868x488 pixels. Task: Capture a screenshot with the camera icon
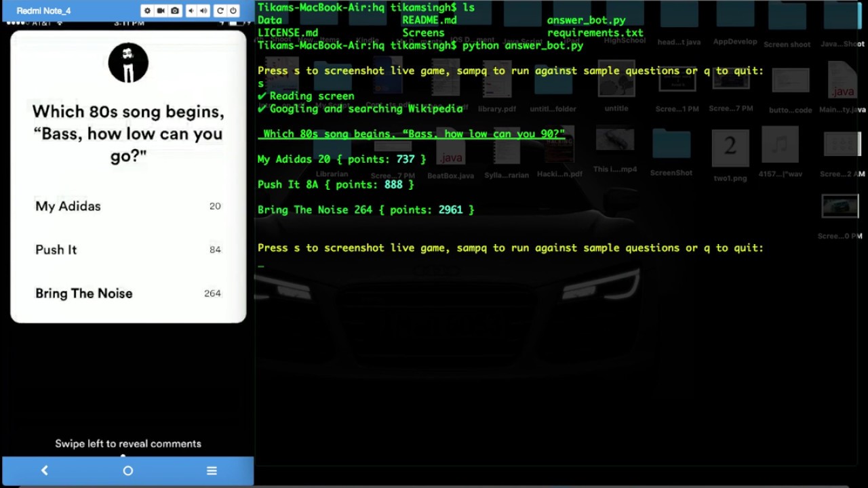(x=175, y=11)
